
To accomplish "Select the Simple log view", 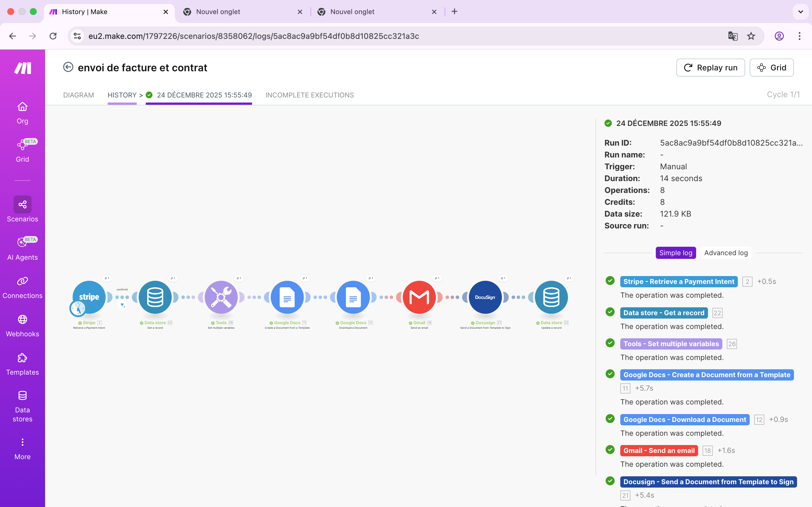I will point(676,253).
